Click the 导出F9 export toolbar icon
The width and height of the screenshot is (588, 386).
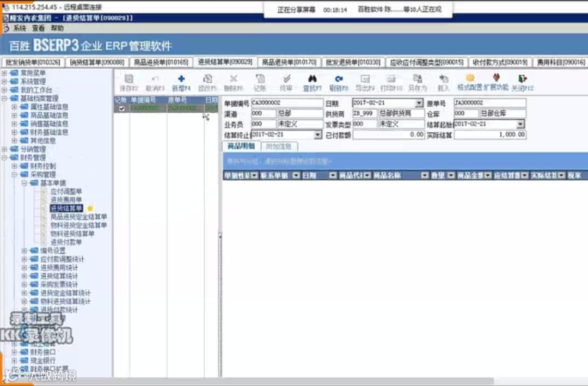pyautogui.click(x=365, y=79)
